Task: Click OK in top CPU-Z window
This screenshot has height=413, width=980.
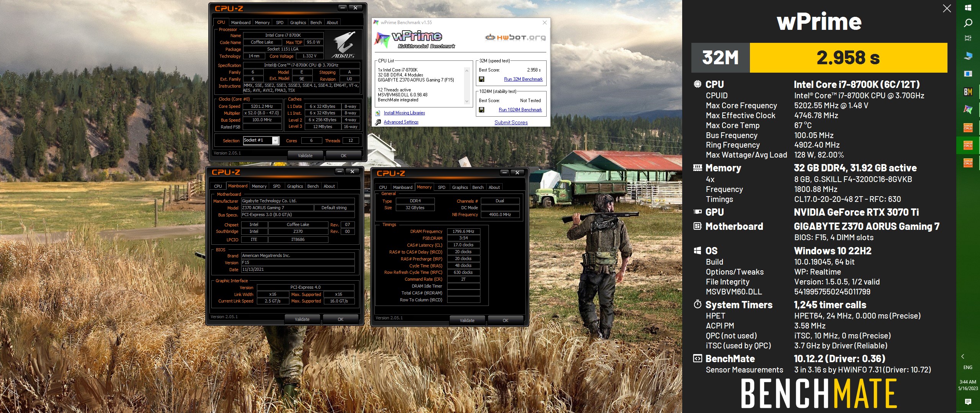Action: [343, 156]
